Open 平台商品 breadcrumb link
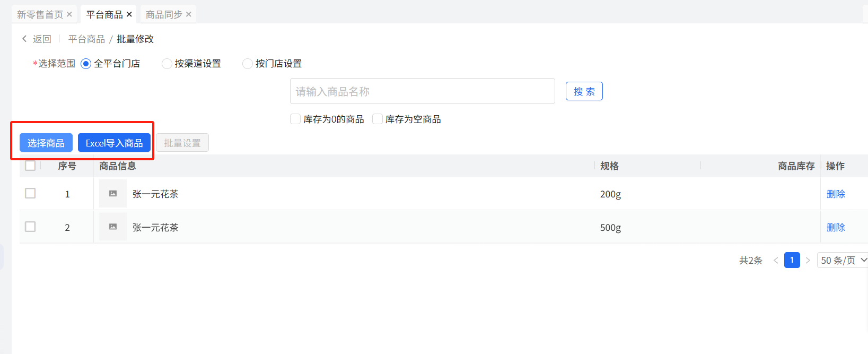This screenshot has width=868, height=354. (x=86, y=39)
